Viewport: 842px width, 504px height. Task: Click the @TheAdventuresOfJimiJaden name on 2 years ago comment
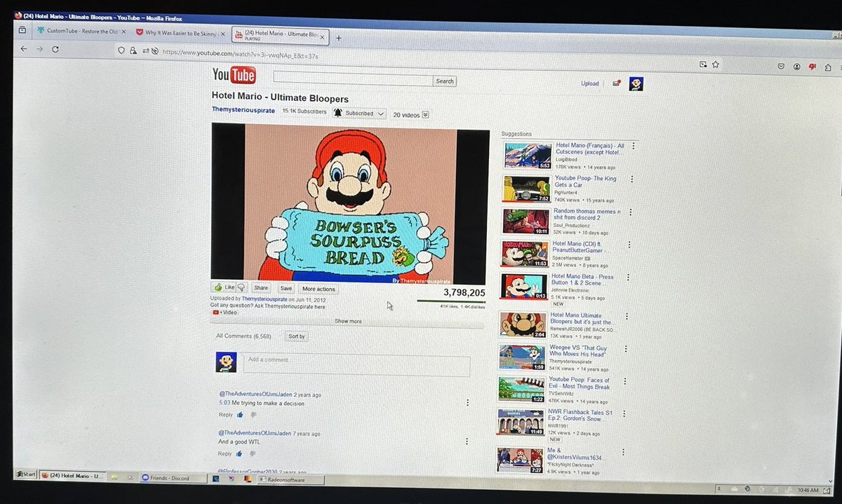255,394
